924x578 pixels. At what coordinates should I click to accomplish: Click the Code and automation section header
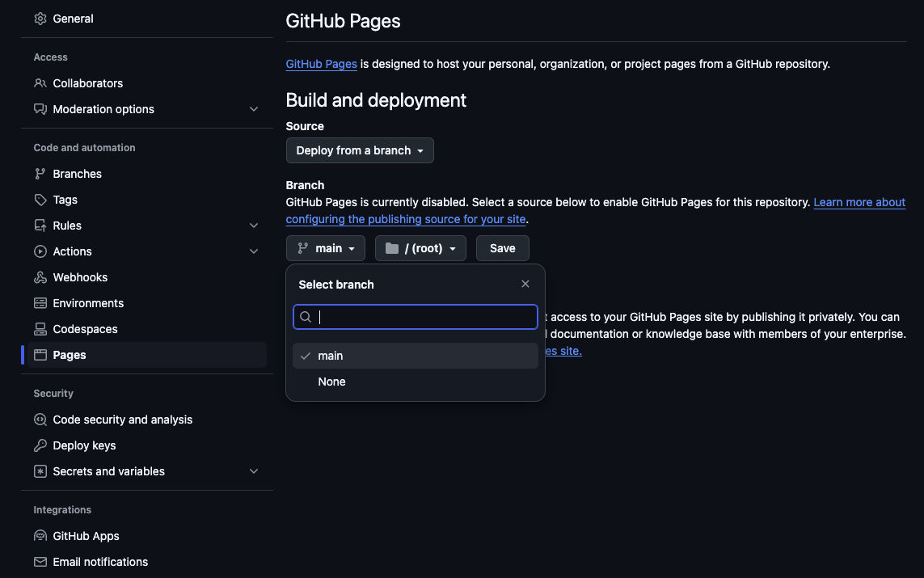click(x=84, y=148)
